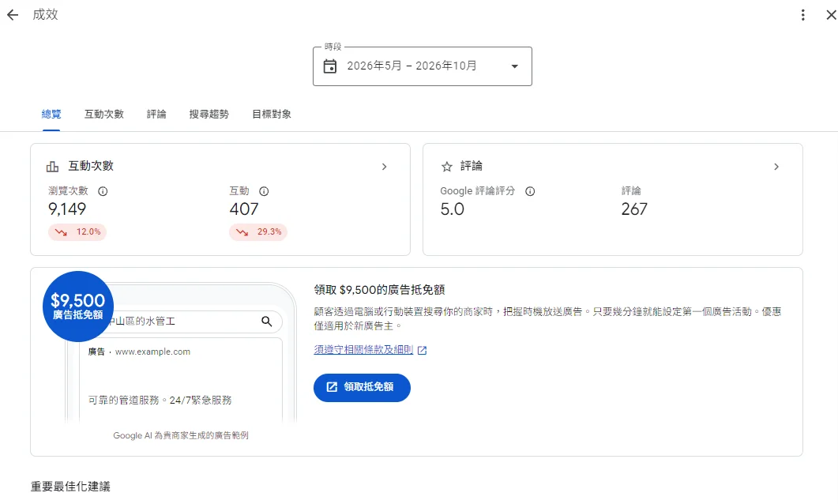Show info for 互動 metric
The height and width of the screenshot is (504, 838).
coord(264,191)
